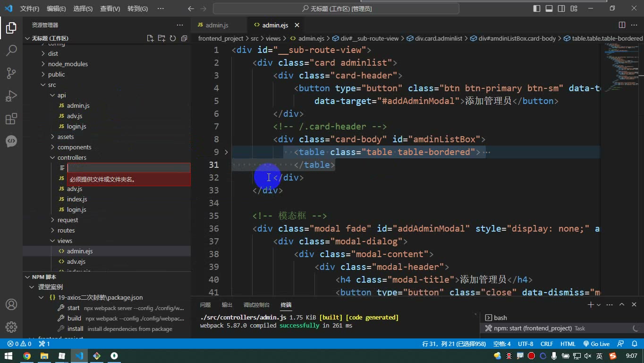The width and height of the screenshot is (644, 363).
Task: Switch to the admin.js editor tab
Action: (217, 25)
